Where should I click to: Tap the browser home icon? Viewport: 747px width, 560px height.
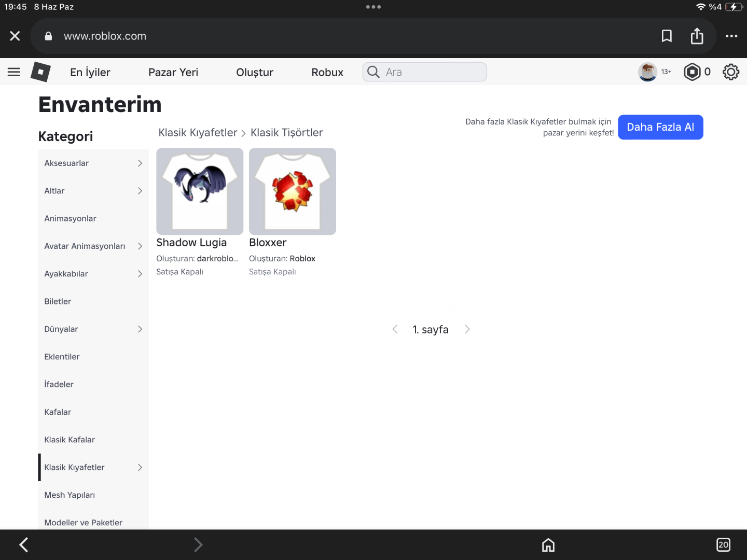(x=548, y=544)
